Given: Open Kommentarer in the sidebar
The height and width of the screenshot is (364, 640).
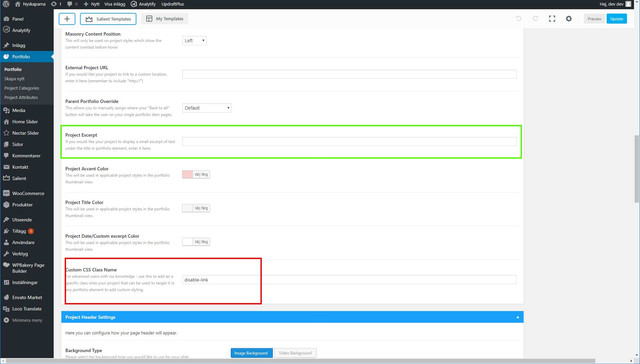Looking at the screenshot, I should [x=27, y=156].
